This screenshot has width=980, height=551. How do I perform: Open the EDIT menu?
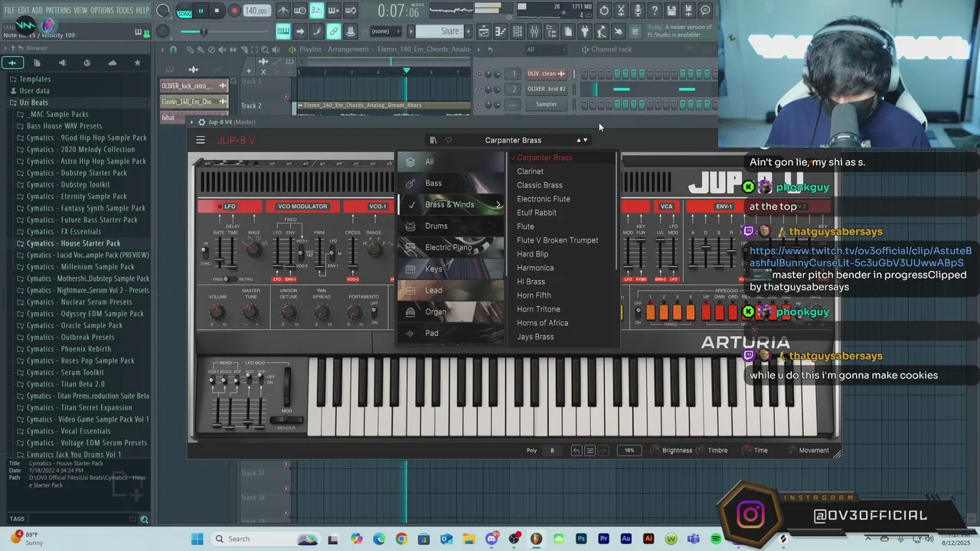pos(24,10)
